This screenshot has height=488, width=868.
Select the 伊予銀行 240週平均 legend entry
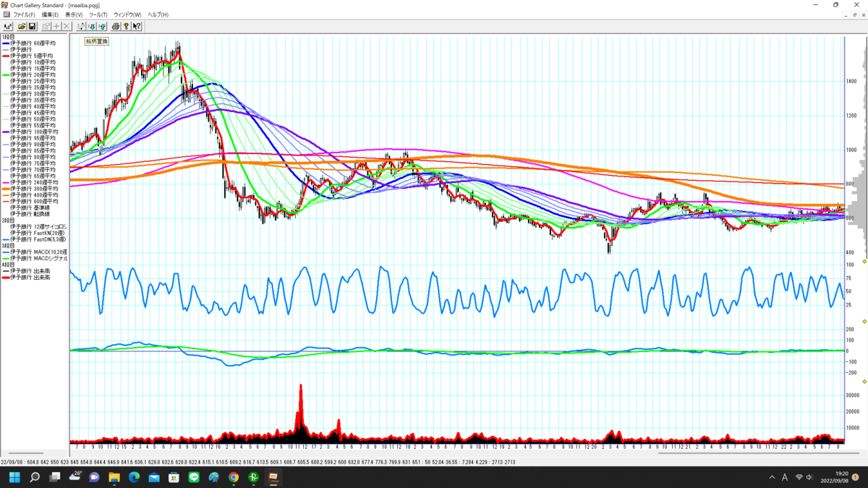click(34, 182)
